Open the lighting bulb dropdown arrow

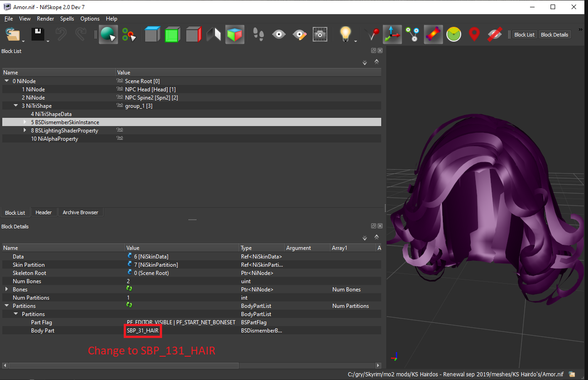[356, 41]
